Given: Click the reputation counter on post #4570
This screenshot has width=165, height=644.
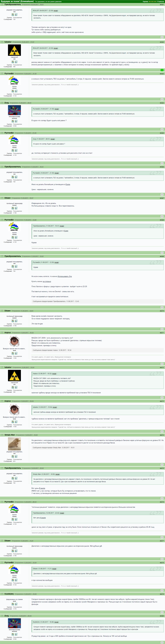Looking at the screenshot, I should (162, 329).
